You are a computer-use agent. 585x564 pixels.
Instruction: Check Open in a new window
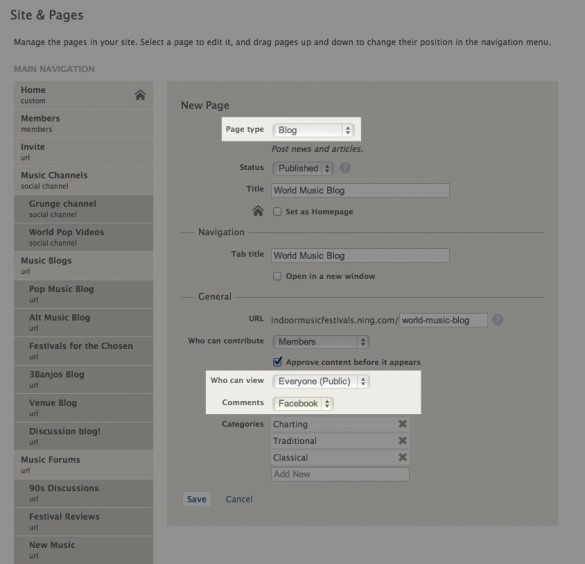[x=277, y=276]
